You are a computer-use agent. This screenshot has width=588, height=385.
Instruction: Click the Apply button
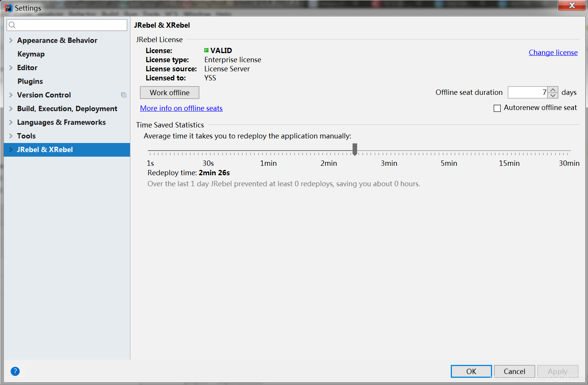point(558,371)
